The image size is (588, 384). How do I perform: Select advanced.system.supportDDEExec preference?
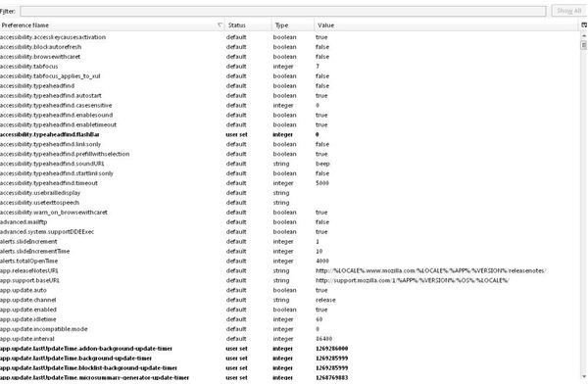click(x=290, y=232)
